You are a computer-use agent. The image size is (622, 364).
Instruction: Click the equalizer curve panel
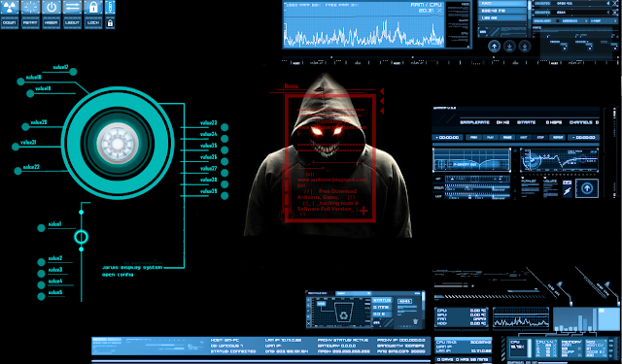coord(471,160)
